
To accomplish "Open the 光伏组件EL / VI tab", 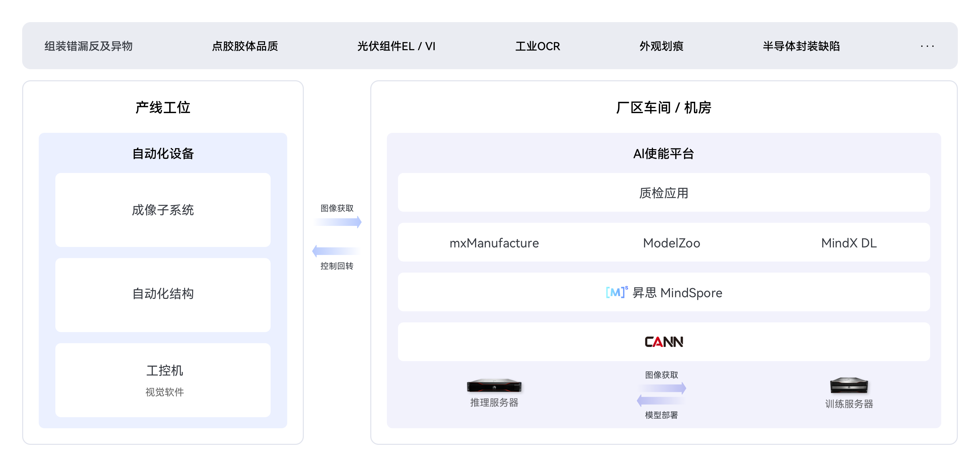I will (x=396, y=46).
